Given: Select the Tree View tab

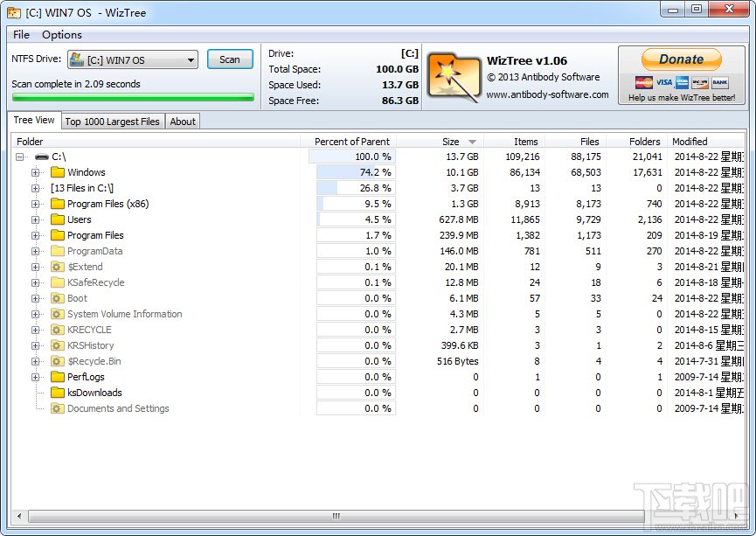Looking at the screenshot, I should (x=34, y=120).
